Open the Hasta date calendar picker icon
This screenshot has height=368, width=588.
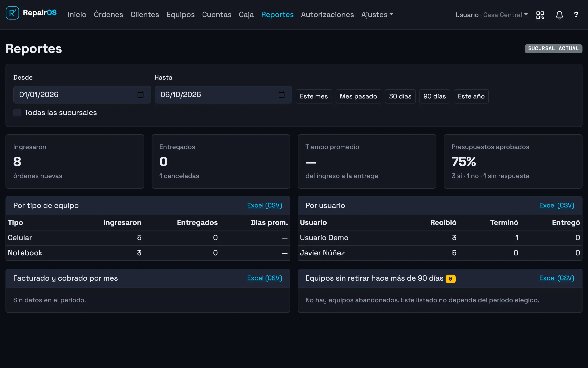[281, 95]
